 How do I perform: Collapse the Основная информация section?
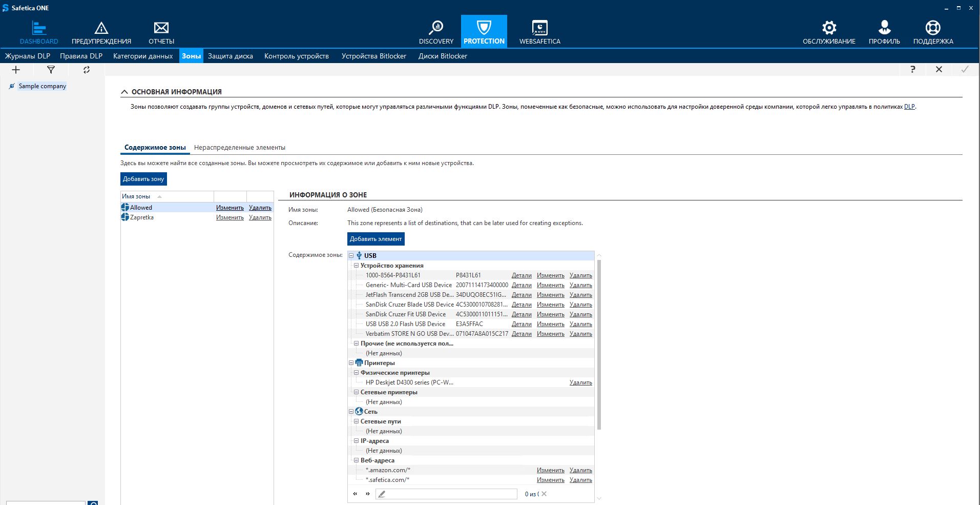pos(124,92)
